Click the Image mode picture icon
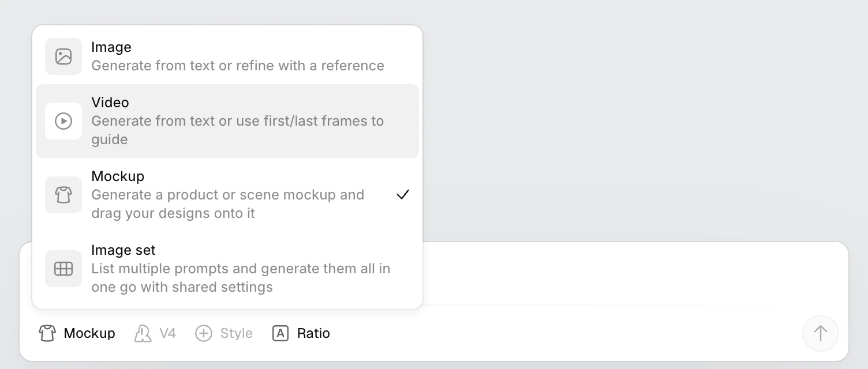 63,57
